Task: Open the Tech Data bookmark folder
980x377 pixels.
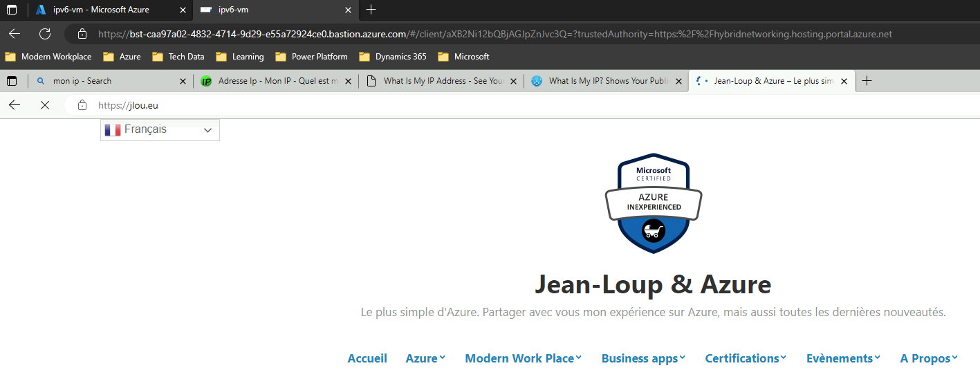Action: point(178,57)
